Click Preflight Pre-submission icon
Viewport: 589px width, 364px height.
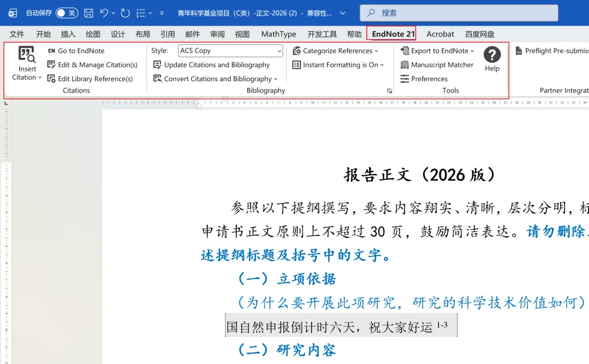pyautogui.click(x=519, y=51)
